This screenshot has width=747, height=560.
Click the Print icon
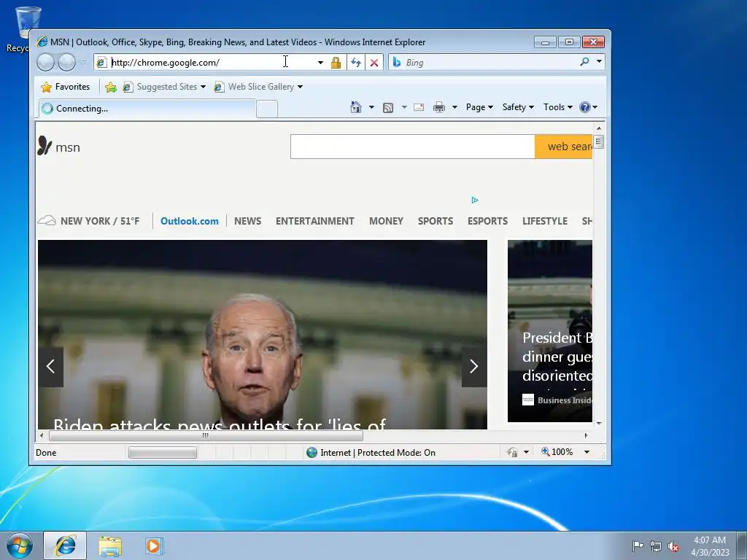point(438,108)
